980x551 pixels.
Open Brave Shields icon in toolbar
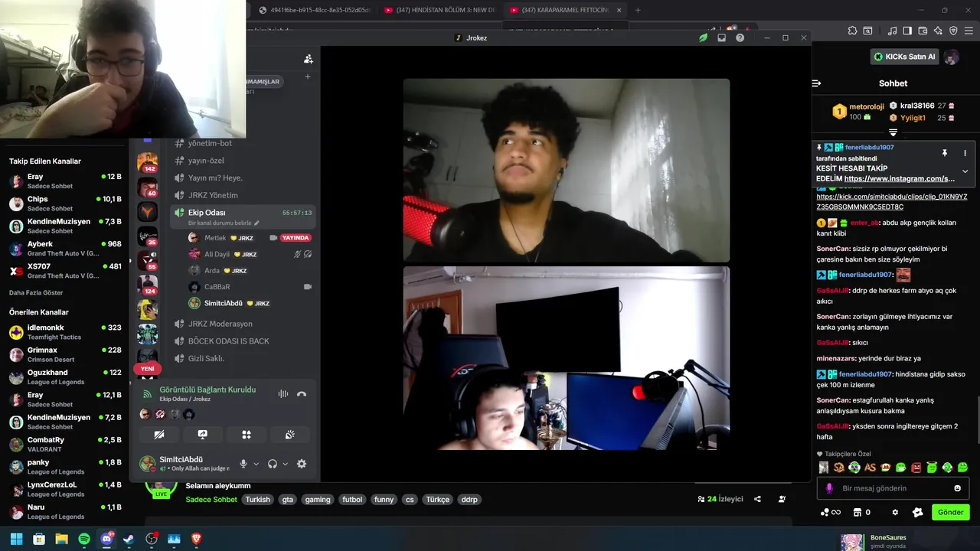pyautogui.click(x=954, y=31)
